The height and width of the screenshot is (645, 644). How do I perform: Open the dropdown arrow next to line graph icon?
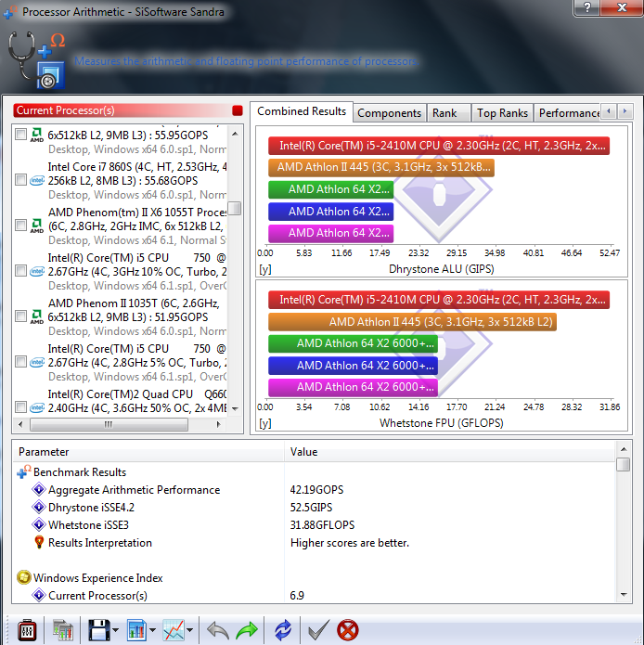(189, 630)
